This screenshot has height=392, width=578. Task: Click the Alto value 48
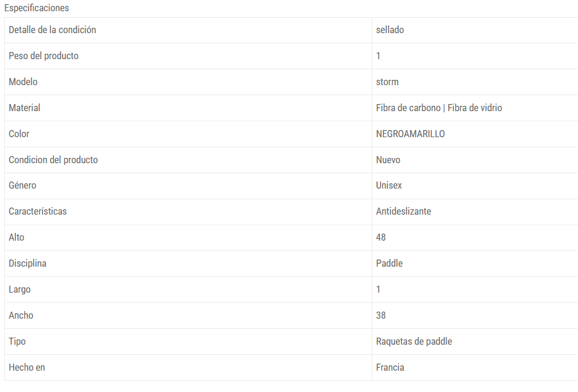(x=381, y=237)
